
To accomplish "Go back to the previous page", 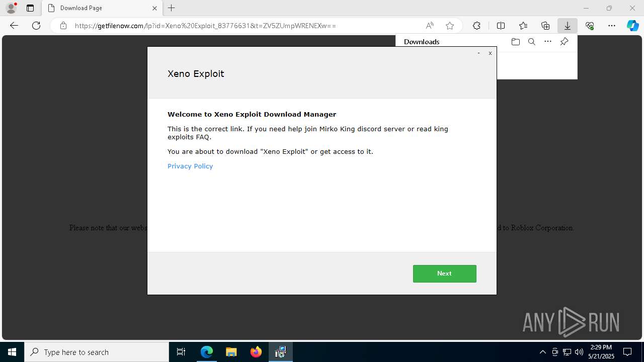I will coord(14,26).
